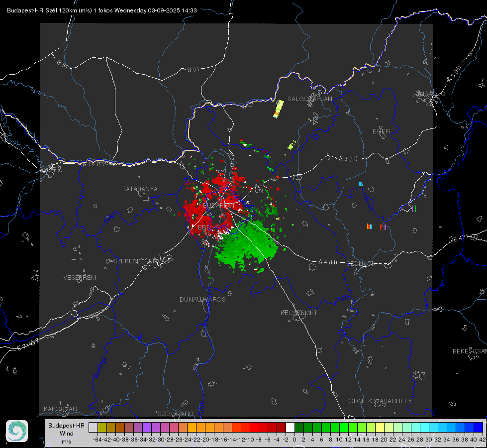
Task: Click the KAPOSVÁR city label
Action: [60, 409]
